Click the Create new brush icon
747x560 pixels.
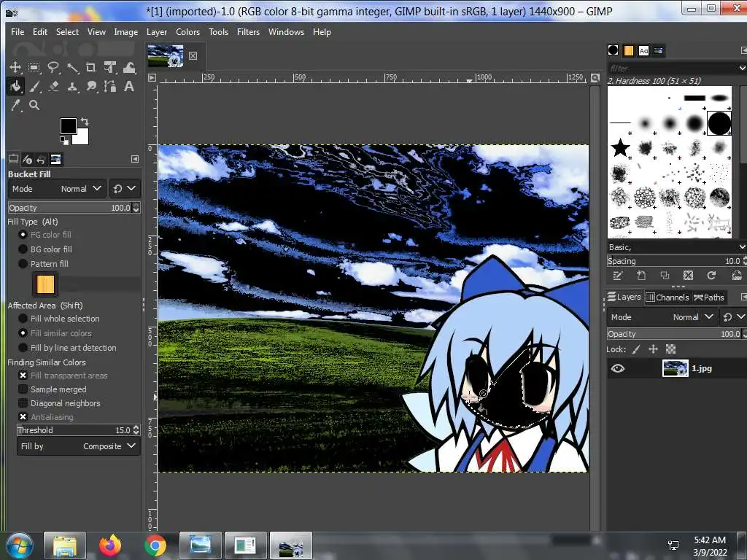click(x=641, y=275)
